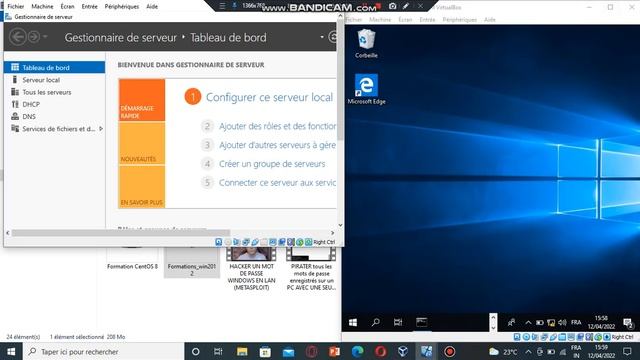Open File Explorer on host taskbar
This screenshot has height=360, width=640.
(242, 351)
